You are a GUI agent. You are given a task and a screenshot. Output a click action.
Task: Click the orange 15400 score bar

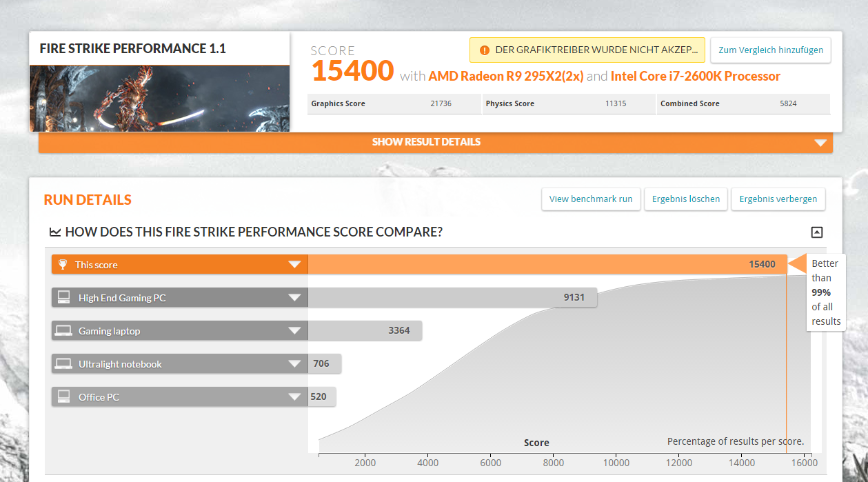tap(547, 264)
